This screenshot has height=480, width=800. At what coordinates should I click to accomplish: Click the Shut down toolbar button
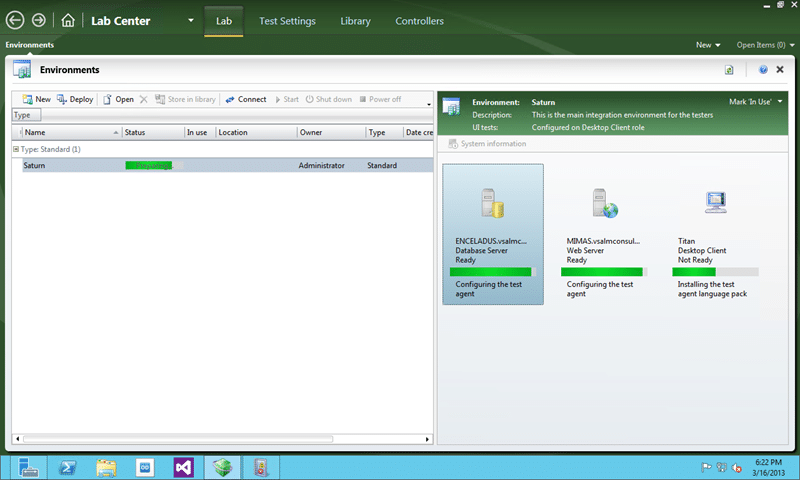(329, 99)
